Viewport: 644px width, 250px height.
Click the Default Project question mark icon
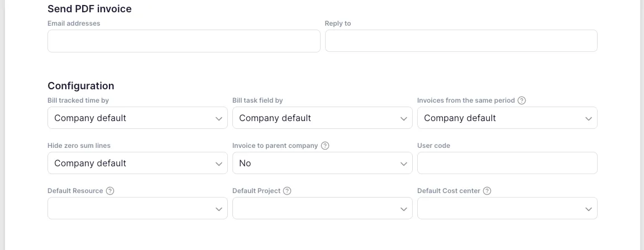(x=287, y=191)
